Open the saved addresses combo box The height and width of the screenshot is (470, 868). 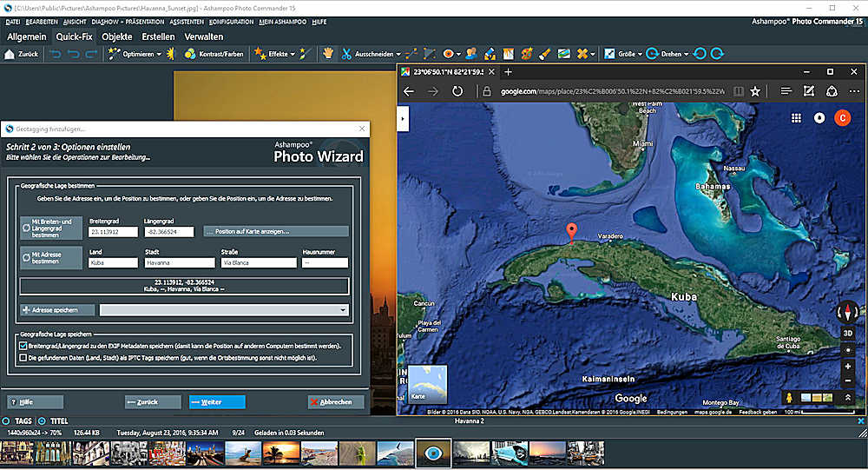point(224,309)
